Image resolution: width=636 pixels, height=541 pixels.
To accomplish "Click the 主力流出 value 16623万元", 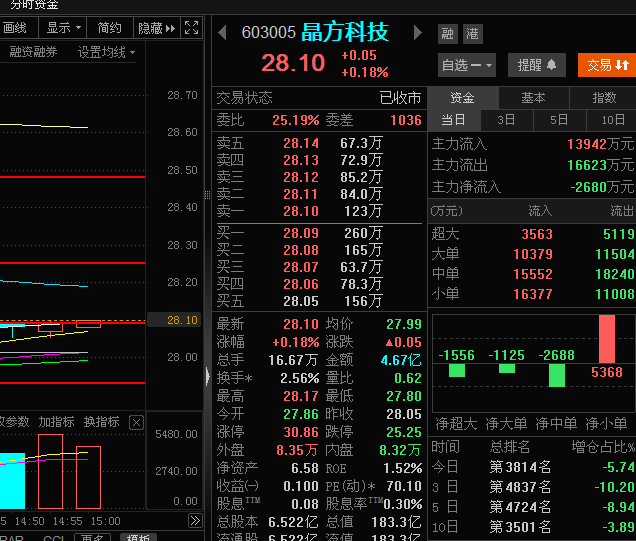I will 600,165.
